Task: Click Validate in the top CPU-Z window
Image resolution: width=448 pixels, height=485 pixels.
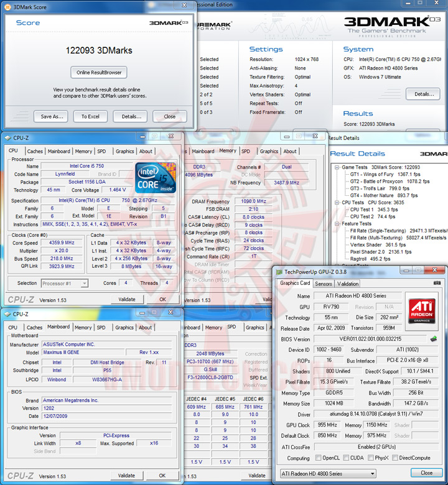Action: pos(127,300)
